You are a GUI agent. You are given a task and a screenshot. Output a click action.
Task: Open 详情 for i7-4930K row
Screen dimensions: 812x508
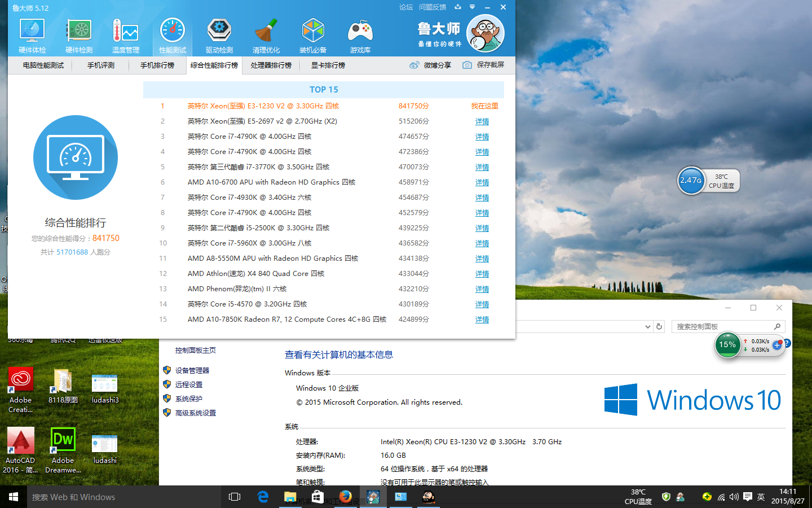pos(482,198)
